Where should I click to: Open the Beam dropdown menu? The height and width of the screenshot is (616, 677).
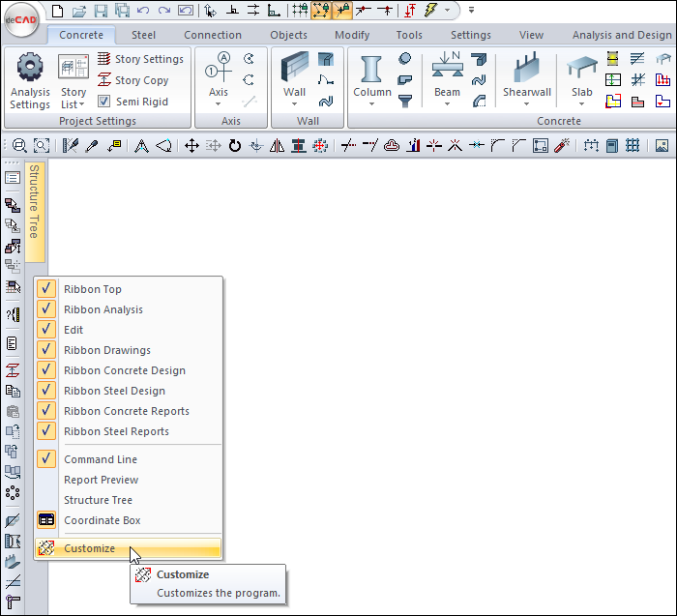point(447,103)
